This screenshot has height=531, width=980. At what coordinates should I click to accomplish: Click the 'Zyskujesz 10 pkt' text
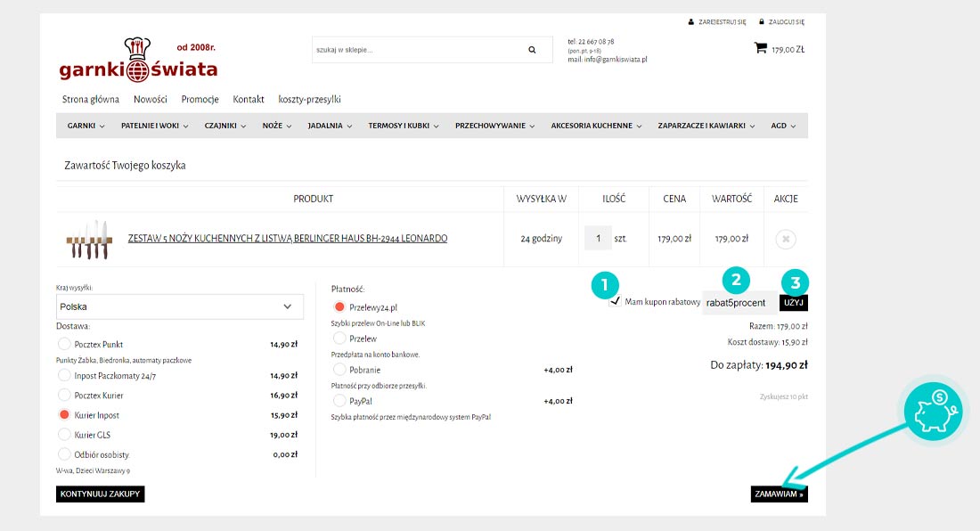point(784,396)
